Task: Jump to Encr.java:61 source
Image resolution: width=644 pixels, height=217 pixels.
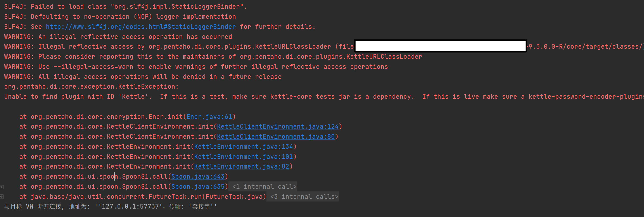Action: point(209,117)
